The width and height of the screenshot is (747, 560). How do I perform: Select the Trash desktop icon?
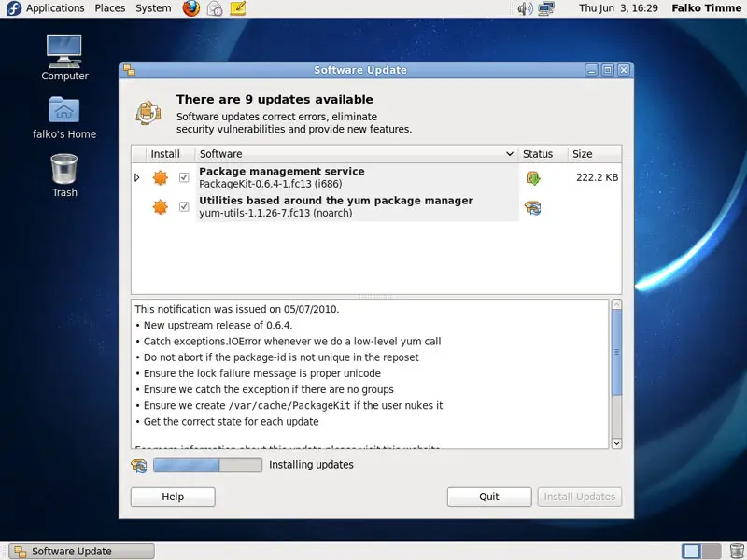point(64,175)
